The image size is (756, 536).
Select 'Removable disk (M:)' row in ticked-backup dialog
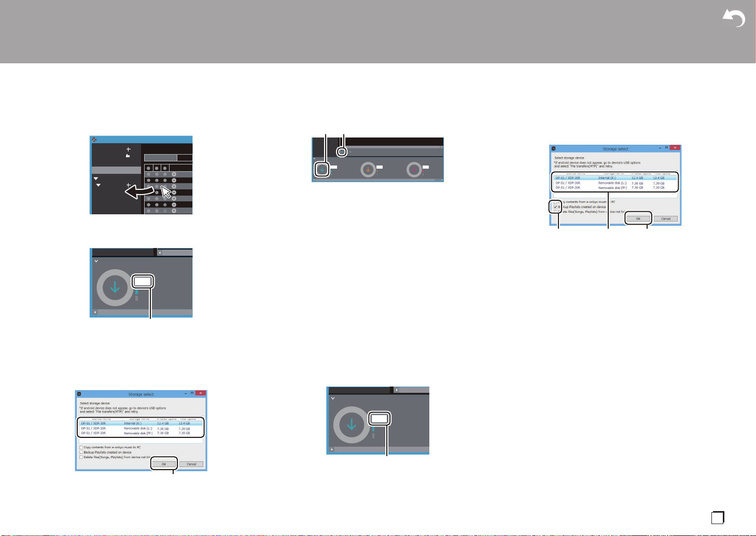615,188
